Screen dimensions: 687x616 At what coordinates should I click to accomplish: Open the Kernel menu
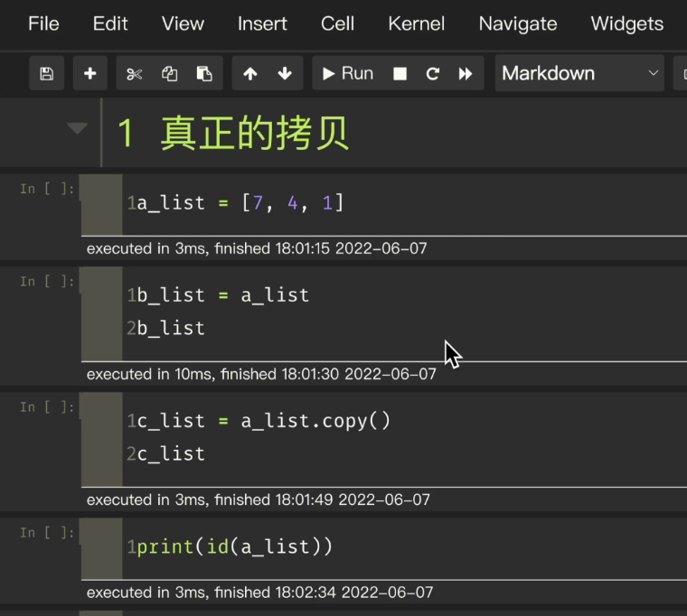416,24
